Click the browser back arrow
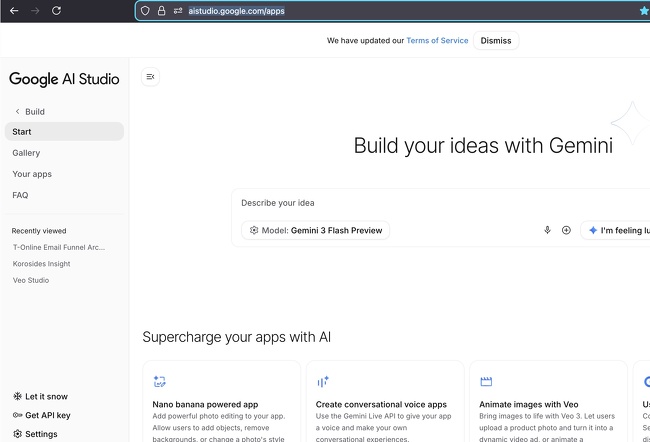Image resolution: width=650 pixels, height=442 pixels. point(13,10)
